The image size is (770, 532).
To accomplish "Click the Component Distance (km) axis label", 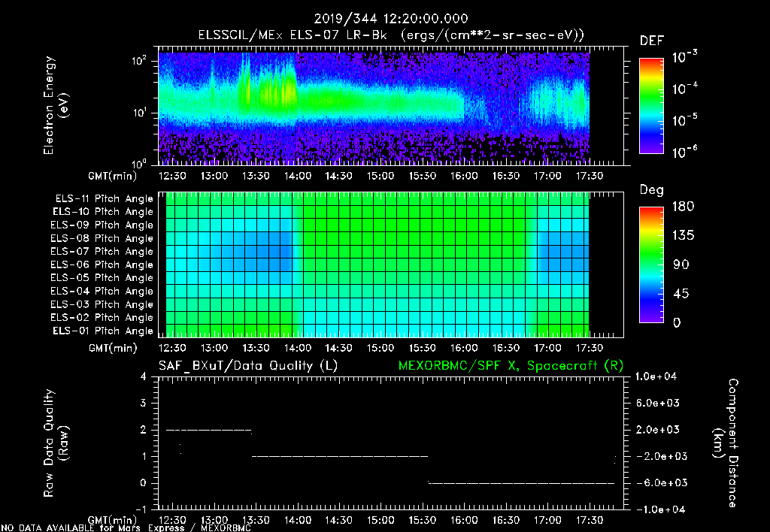I will click(x=726, y=443).
